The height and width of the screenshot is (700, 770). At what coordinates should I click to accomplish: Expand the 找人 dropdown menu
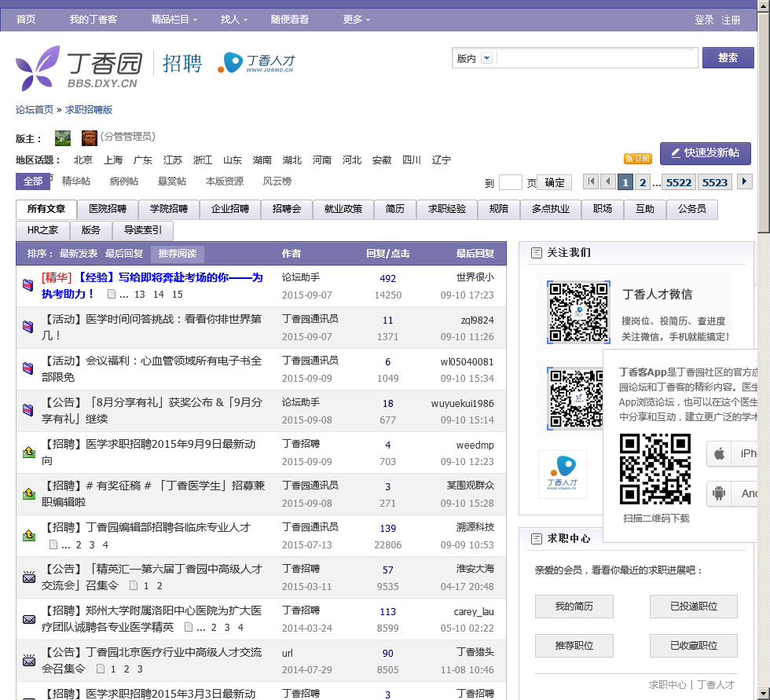[234, 20]
